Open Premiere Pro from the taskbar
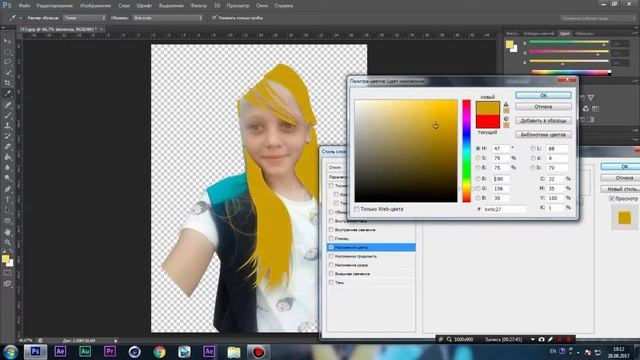 coord(109,351)
